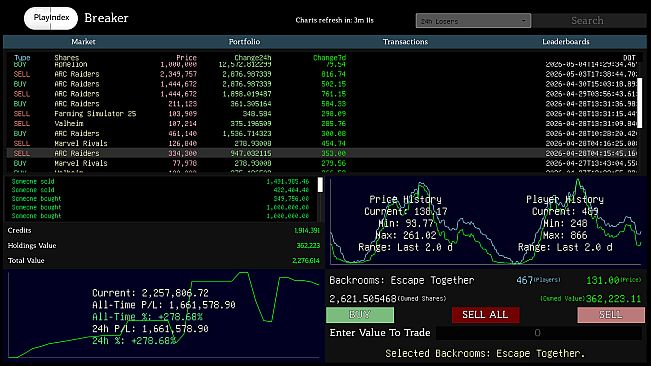This screenshot has height=366, width=651.
Task: Click the 'Someone sold' 1,491,985.46 entry
Action: (160, 181)
